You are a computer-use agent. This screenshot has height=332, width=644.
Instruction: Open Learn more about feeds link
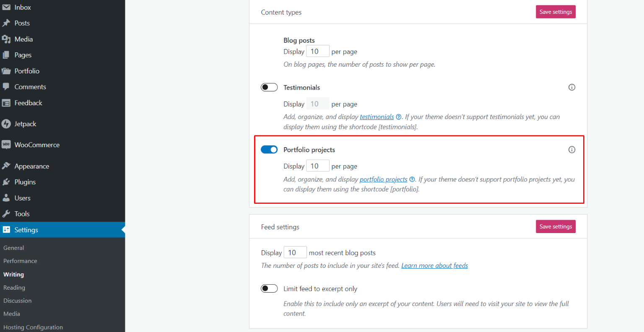point(434,265)
